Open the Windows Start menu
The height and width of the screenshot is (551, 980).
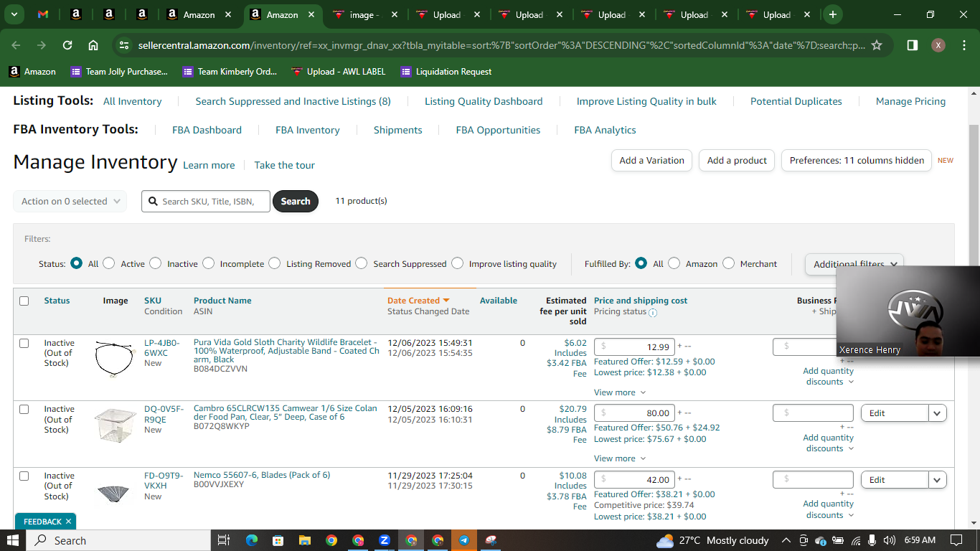click(x=13, y=540)
